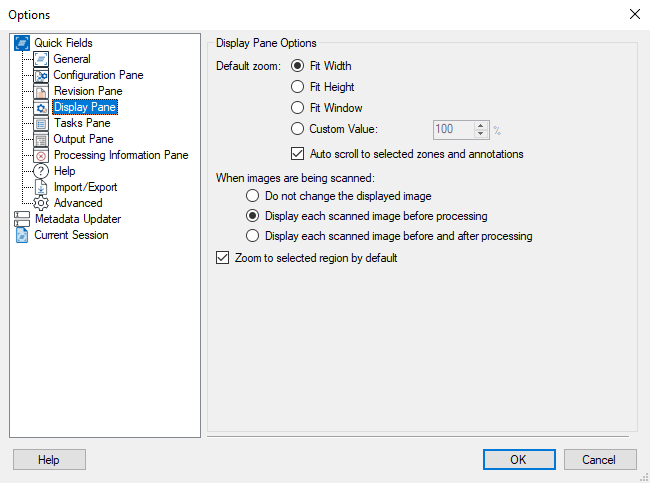Select Metadata Updater in the tree
Image resolution: width=650 pixels, height=483 pixels.
pyautogui.click(x=78, y=219)
